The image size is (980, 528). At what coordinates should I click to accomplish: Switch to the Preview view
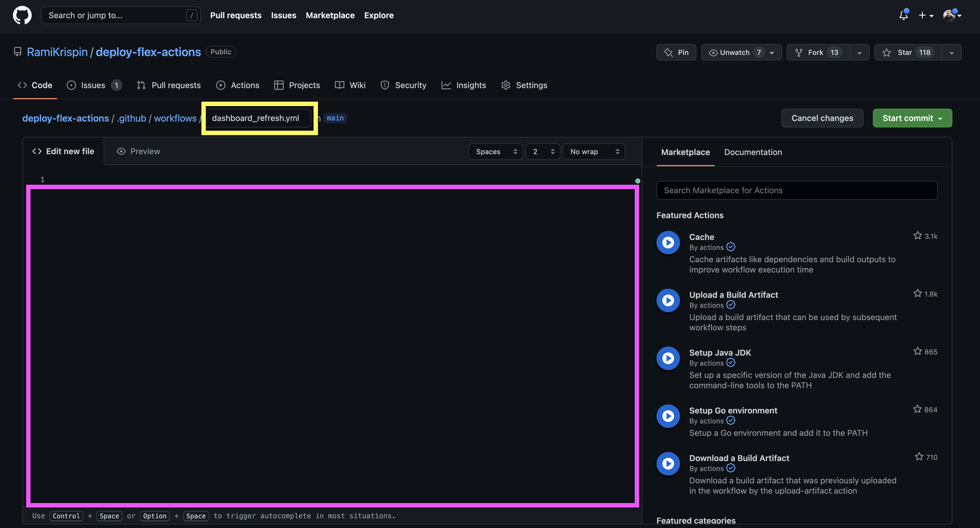pyautogui.click(x=138, y=152)
